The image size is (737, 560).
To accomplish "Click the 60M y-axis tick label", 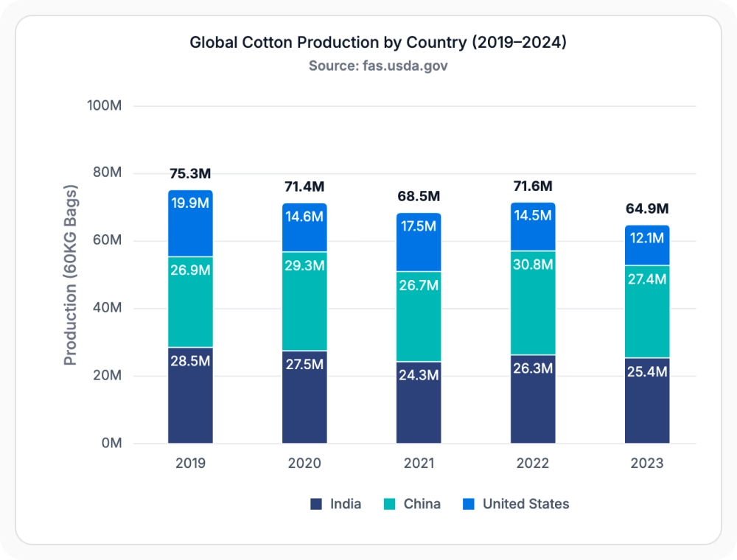I will (x=107, y=240).
